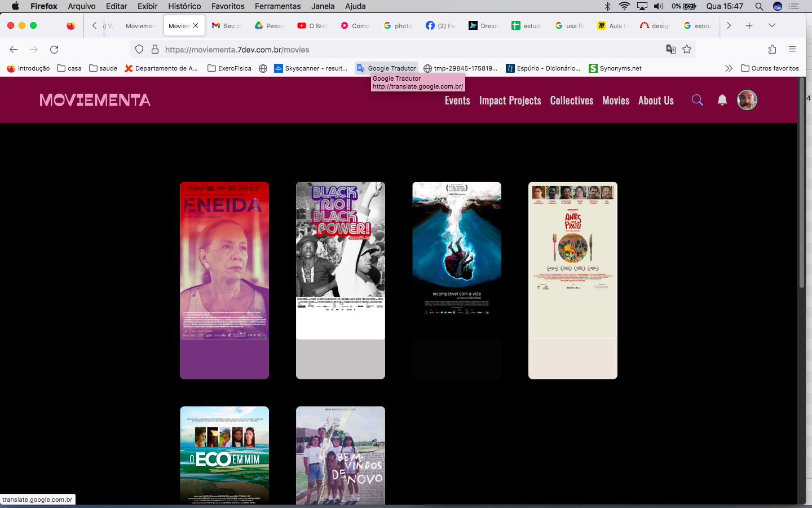Click the address bar URL field
The height and width of the screenshot is (508, 812).
(395, 50)
